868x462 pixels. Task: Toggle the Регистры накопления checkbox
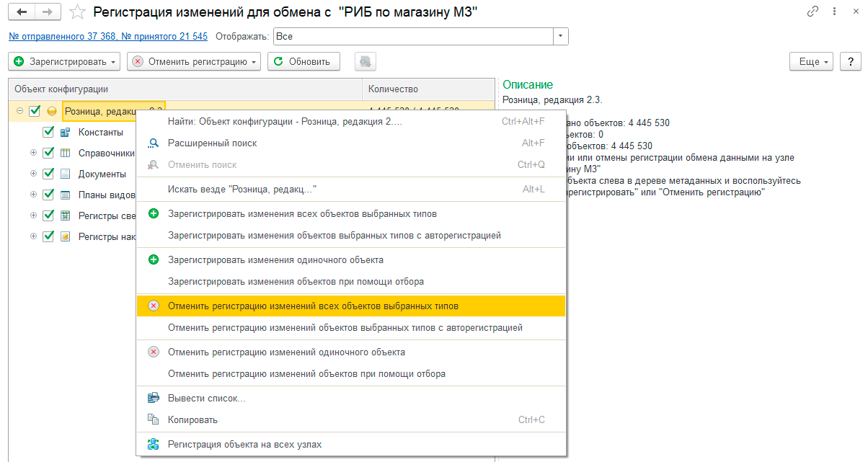tap(48, 236)
